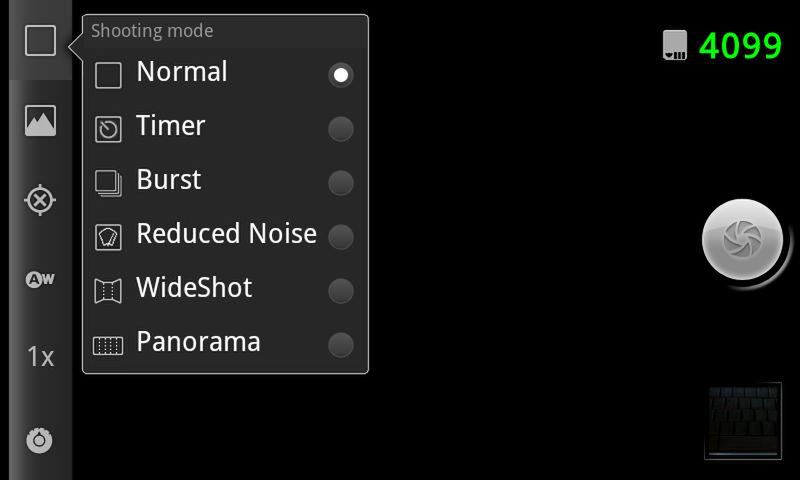Choose Timer from shooting mode list

tap(171, 126)
